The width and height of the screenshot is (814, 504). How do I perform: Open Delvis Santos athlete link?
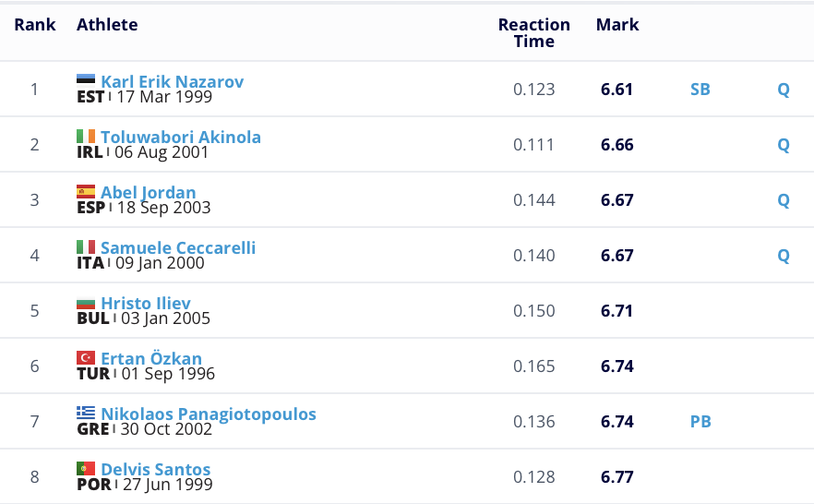[x=155, y=469]
